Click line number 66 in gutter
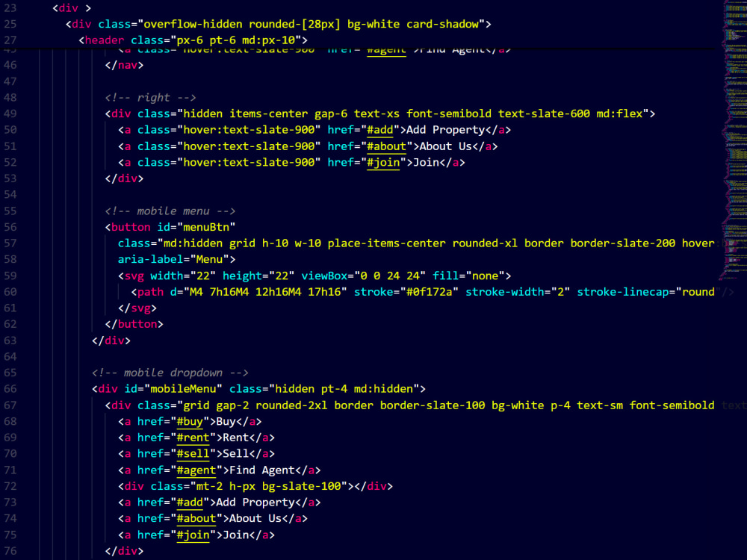 tap(10, 389)
